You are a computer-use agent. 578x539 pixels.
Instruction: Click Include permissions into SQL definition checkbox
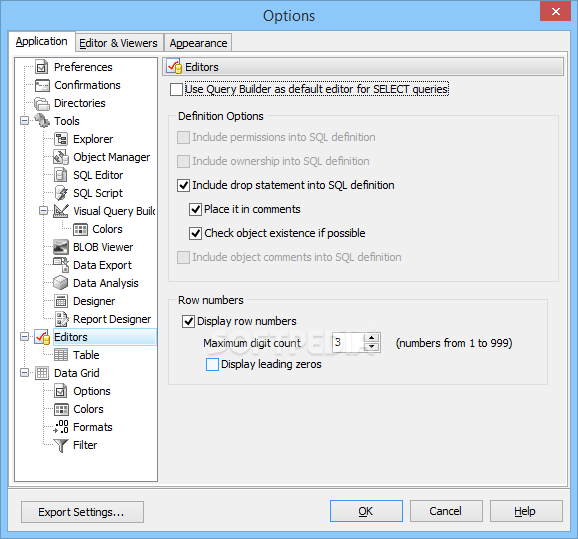(x=184, y=137)
